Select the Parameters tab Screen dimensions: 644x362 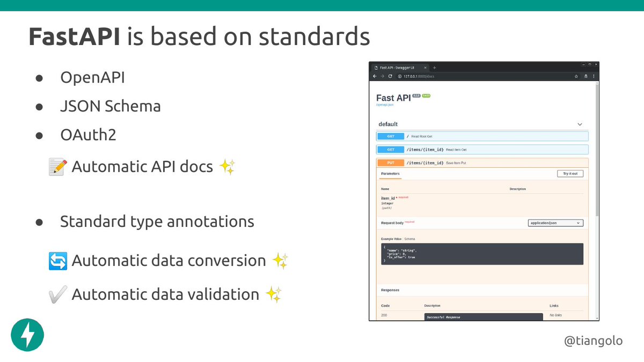click(390, 174)
